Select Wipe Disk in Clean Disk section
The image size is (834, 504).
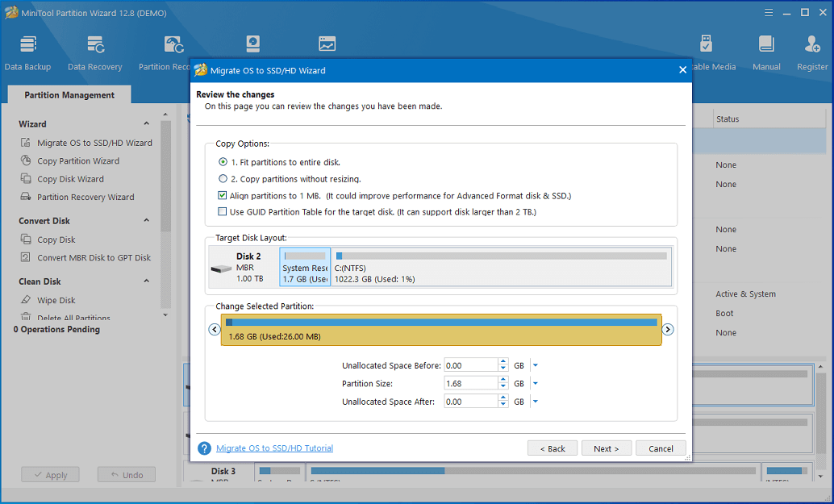pos(48,300)
